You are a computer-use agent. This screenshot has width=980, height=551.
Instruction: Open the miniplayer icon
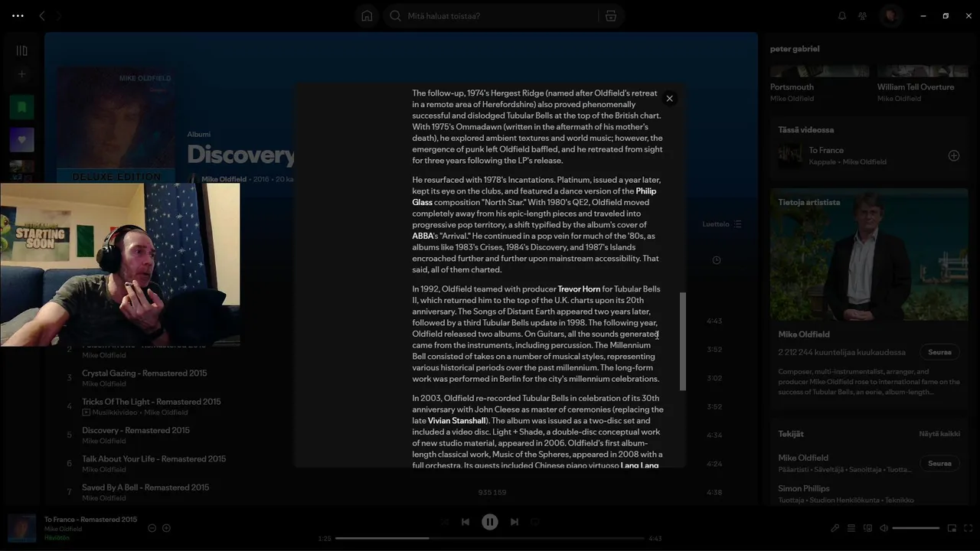pyautogui.click(x=952, y=528)
